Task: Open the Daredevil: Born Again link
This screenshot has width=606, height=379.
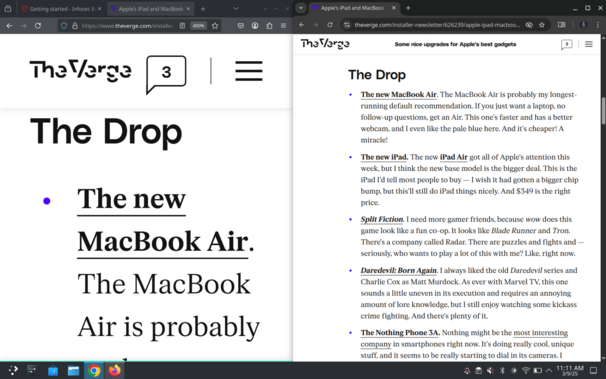Action: (x=398, y=270)
